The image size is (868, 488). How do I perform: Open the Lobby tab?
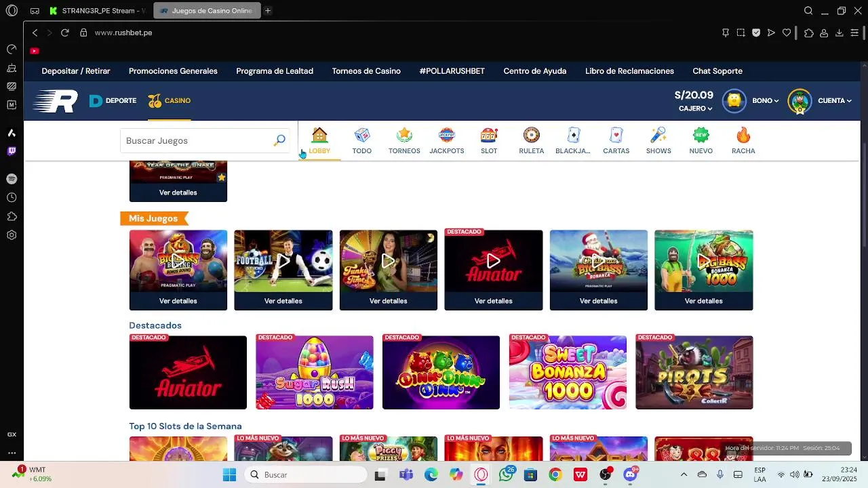[x=319, y=140]
